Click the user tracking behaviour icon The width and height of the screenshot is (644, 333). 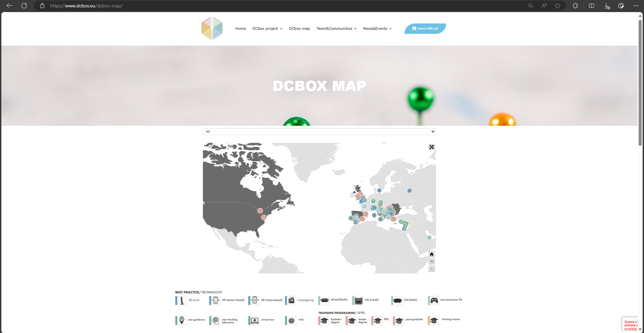[215, 321]
